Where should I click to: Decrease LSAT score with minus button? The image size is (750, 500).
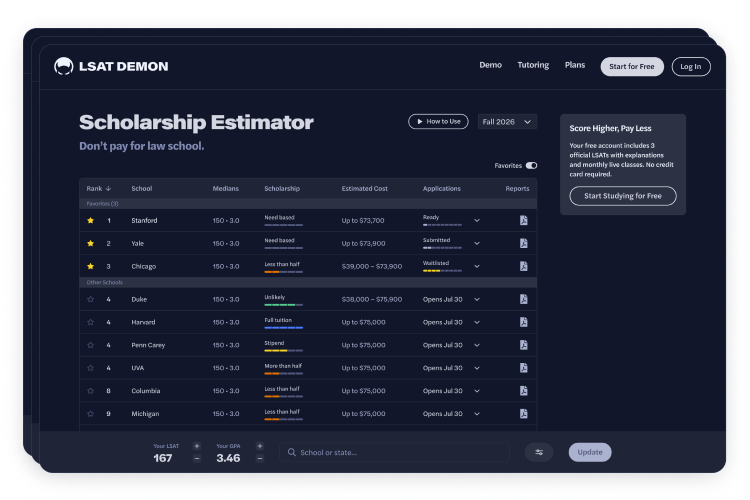[x=197, y=458]
